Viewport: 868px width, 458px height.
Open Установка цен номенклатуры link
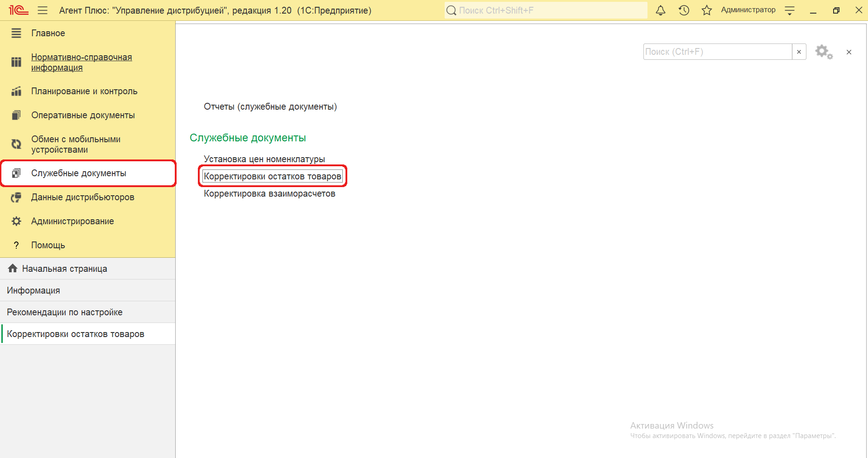coord(264,159)
